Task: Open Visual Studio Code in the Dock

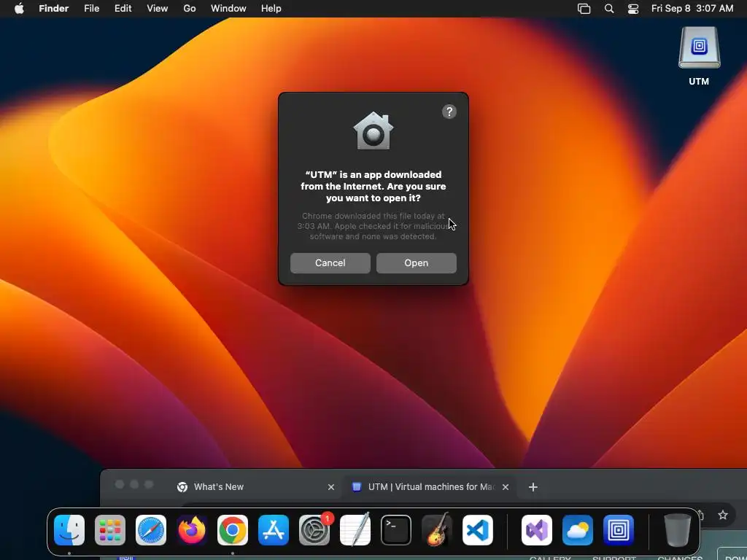Action: click(478, 530)
